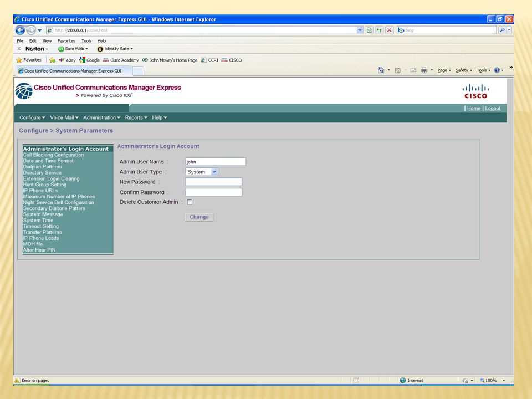
Task: Open the address bar history dropdown
Action: (360, 30)
